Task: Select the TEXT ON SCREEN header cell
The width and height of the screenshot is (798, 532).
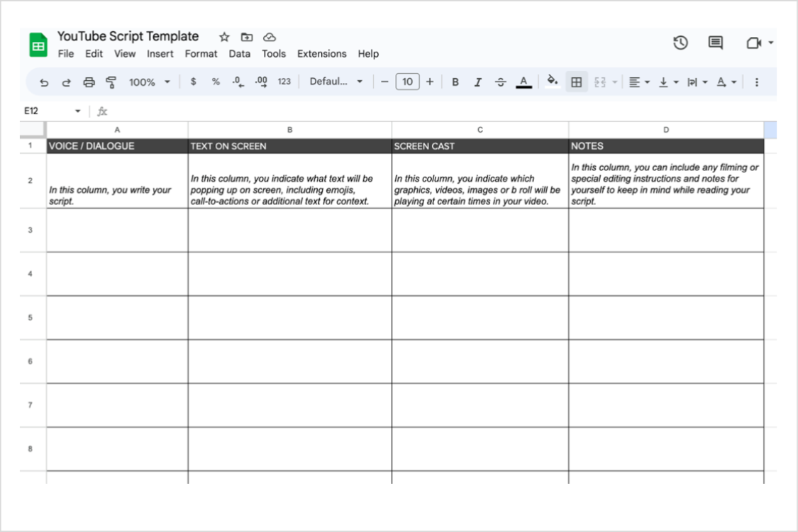Action: (x=289, y=146)
